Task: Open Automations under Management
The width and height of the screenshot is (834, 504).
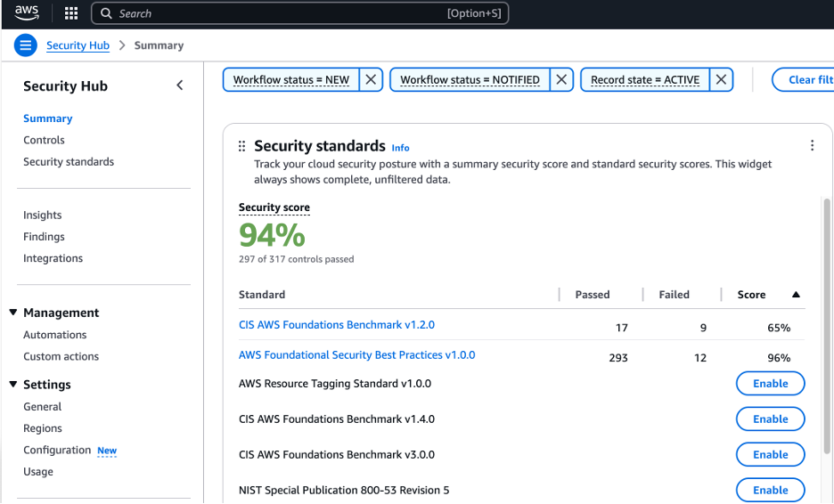Action: [54, 335]
